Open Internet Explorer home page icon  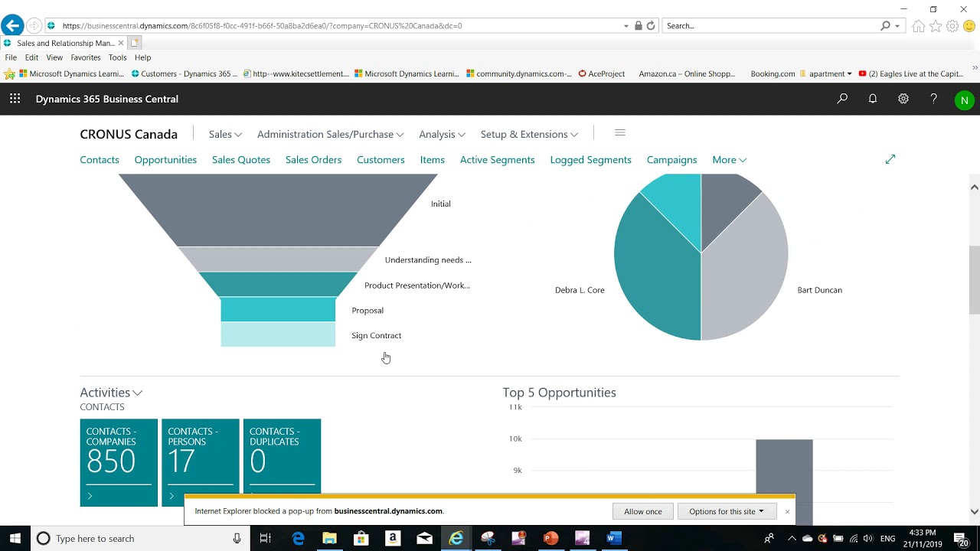click(x=918, y=26)
